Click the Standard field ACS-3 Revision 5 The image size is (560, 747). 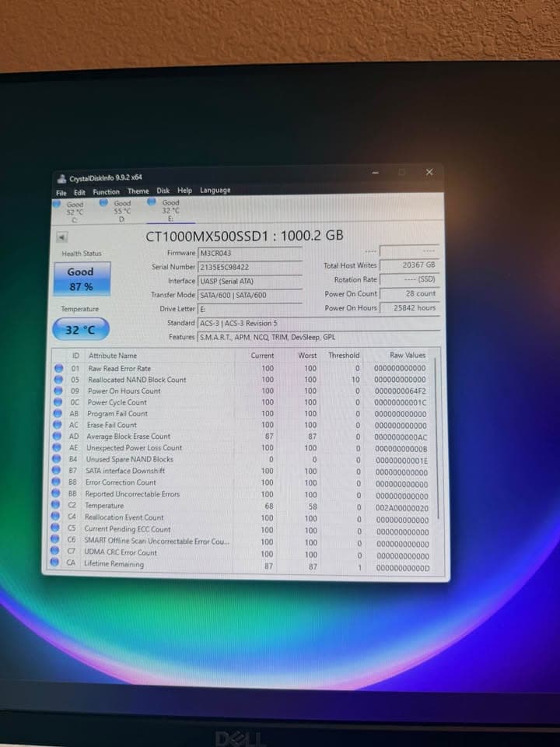point(318,323)
